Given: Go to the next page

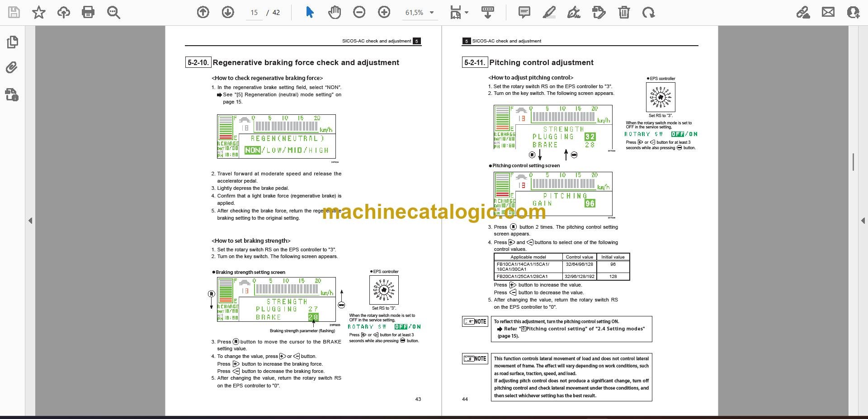Looking at the screenshot, I should (x=228, y=12).
